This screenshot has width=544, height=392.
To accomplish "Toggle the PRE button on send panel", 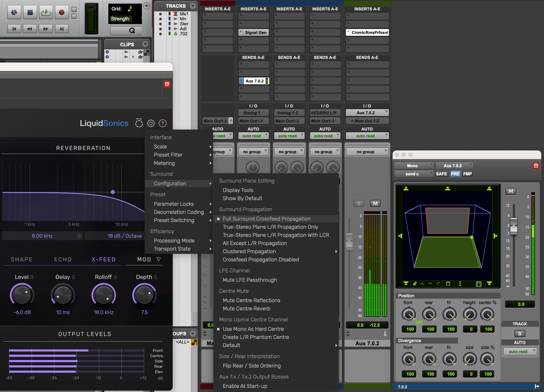I will (x=455, y=174).
